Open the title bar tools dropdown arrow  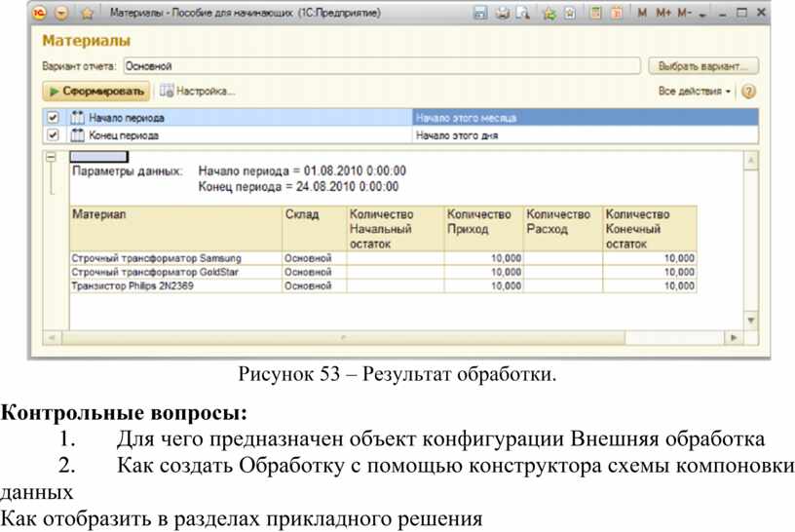click(x=702, y=16)
